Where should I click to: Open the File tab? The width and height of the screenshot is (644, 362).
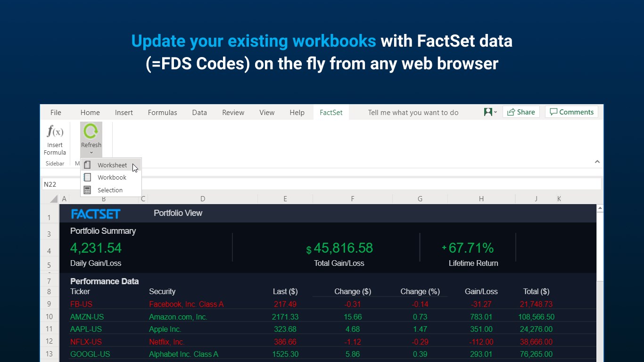pyautogui.click(x=56, y=112)
